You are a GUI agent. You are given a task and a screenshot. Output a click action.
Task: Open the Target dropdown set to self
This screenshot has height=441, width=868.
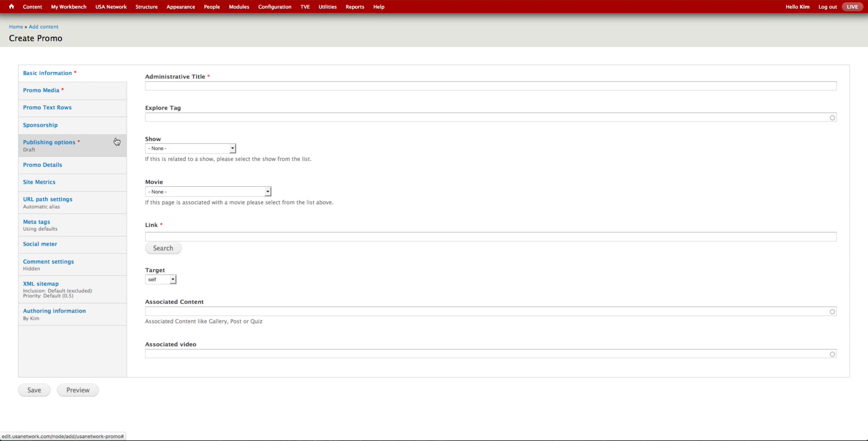point(161,280)
